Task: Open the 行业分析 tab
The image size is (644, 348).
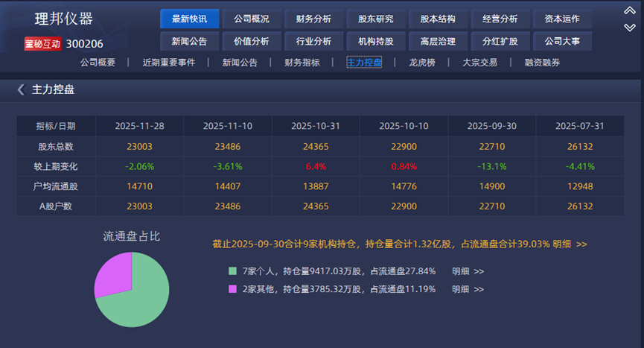Action: tap(313, 42)
